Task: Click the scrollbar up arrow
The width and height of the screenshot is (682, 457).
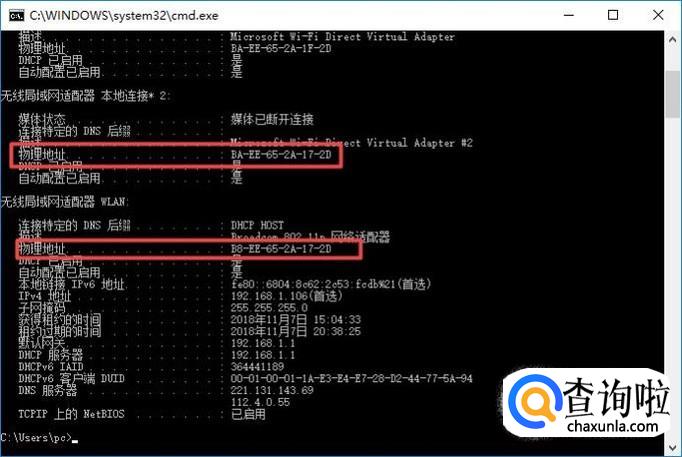Action: 672,40
